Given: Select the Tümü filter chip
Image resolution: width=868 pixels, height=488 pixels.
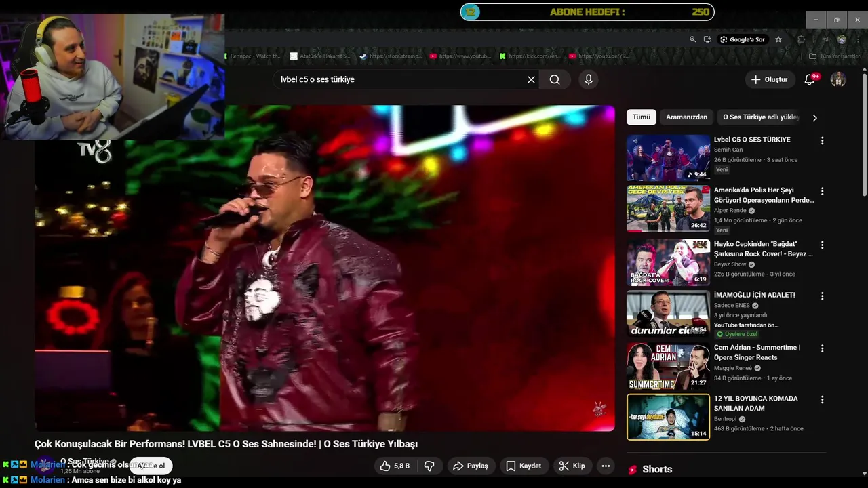Looking at the screenshot, I should click(641, 117).
